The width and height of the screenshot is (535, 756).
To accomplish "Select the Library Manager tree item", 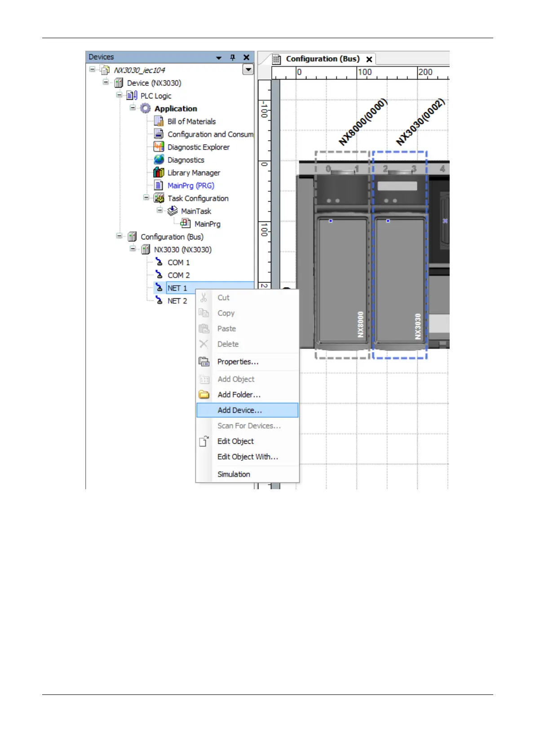I will tap(194, 173).
